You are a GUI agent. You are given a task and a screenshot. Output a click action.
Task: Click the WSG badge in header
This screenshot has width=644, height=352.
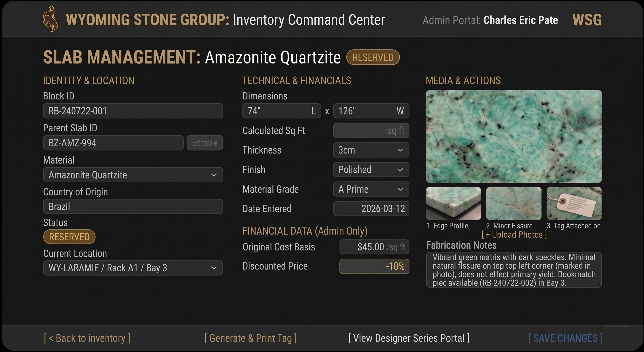point(587,20)
